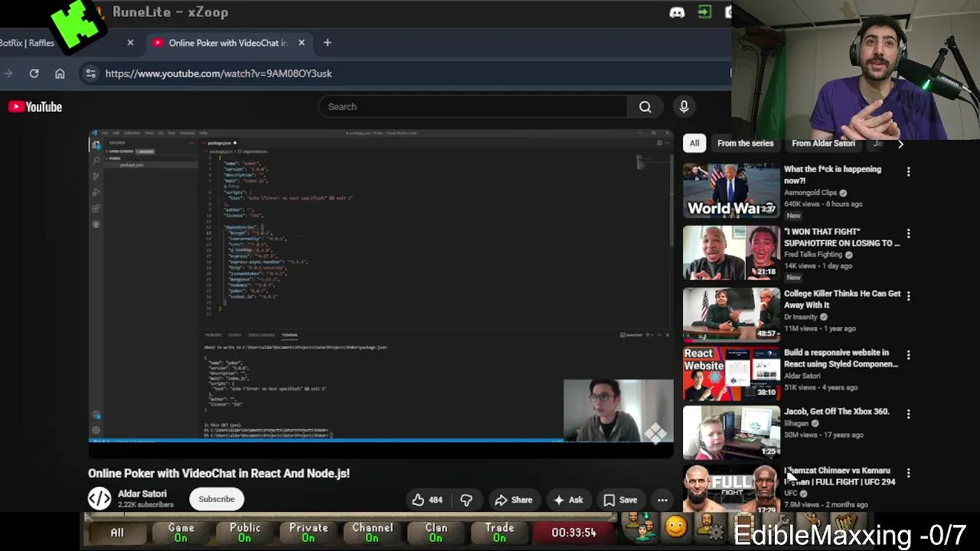
Task: Open site information icon beside URL
Action: tap(90, 73)
